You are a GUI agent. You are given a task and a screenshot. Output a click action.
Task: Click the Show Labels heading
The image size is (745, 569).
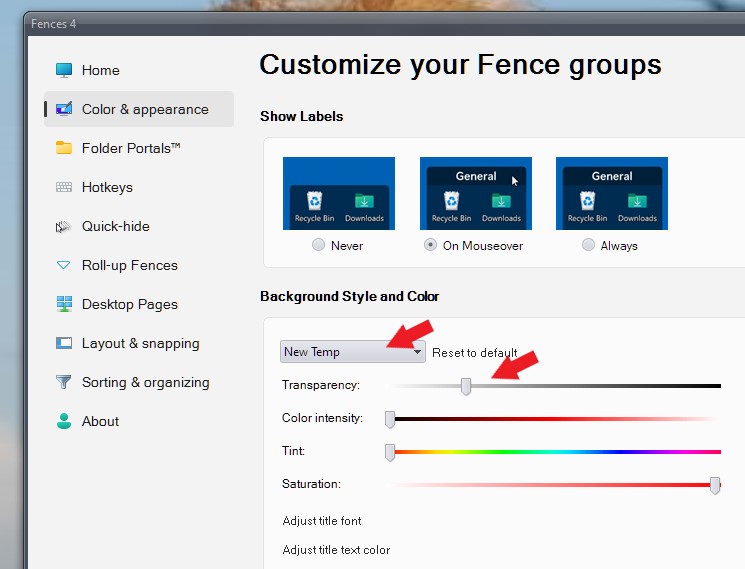(x=302, y=116)
